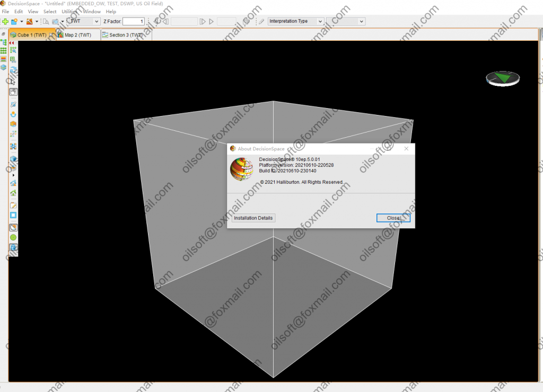
Task: Close the Cube 1 (TWT) tab
Action: (51, 35)
